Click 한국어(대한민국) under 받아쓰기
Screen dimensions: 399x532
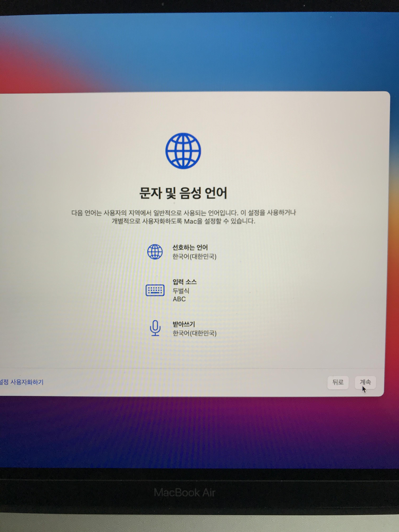point(194,333)
